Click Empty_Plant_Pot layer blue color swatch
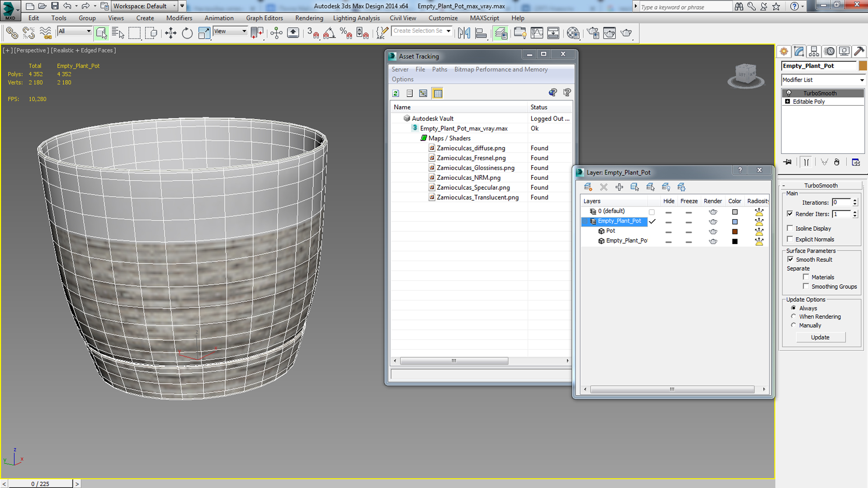The height and width of the screenshot is (488, 868). coord(735,221)
